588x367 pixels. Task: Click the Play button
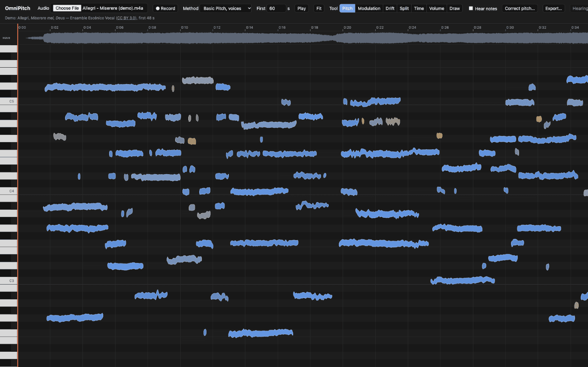coord(302,8)
